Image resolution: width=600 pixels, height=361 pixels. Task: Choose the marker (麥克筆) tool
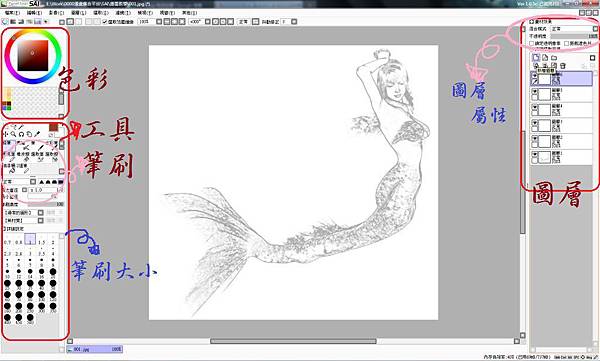click(x=9, y=157)
